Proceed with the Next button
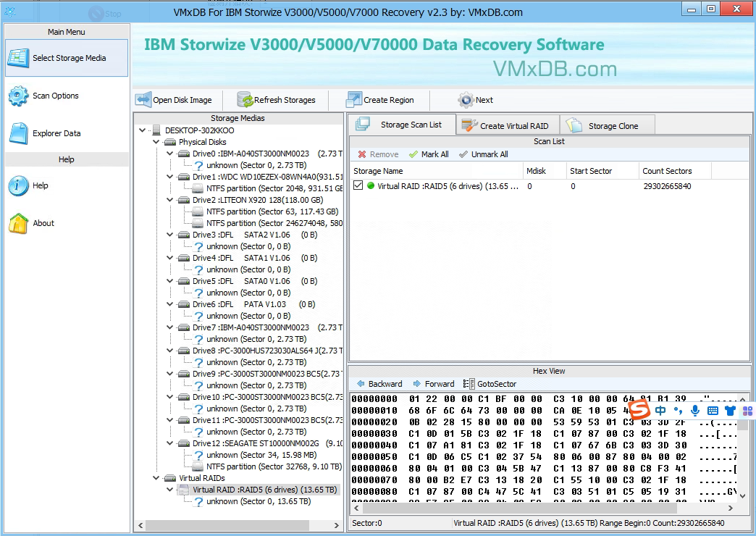The image size is (756, 536). click(475, 100)
